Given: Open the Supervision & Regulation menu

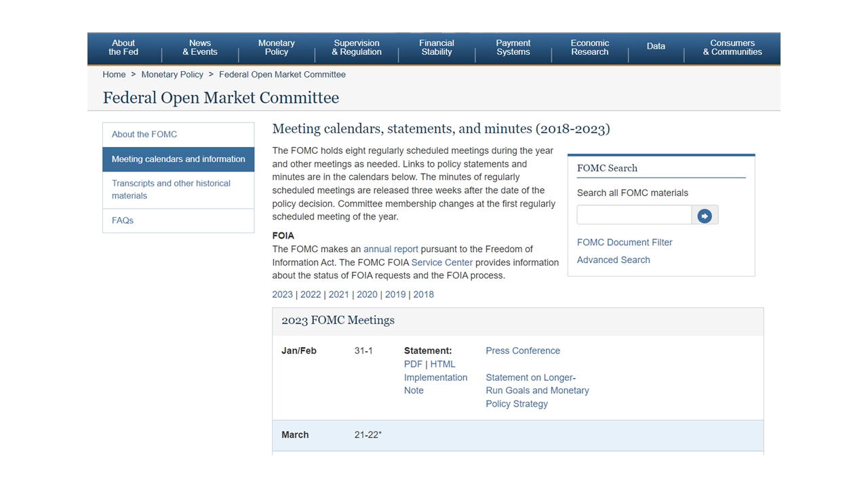Looking at the screenshot, I should (357, 47).
